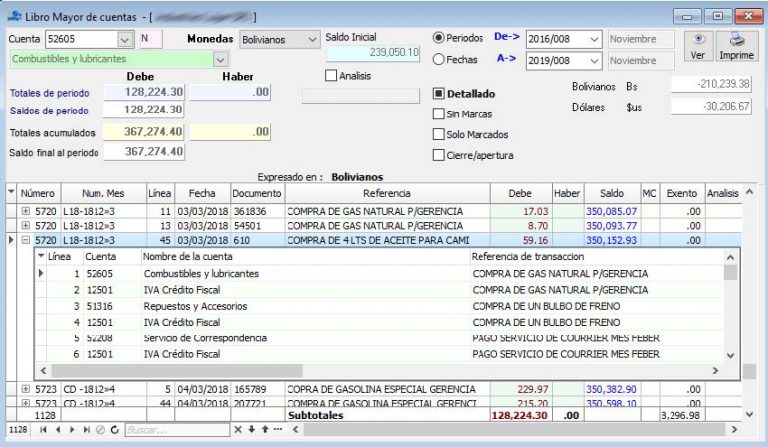Sort by the Num. Mes column header

point(103,193)
